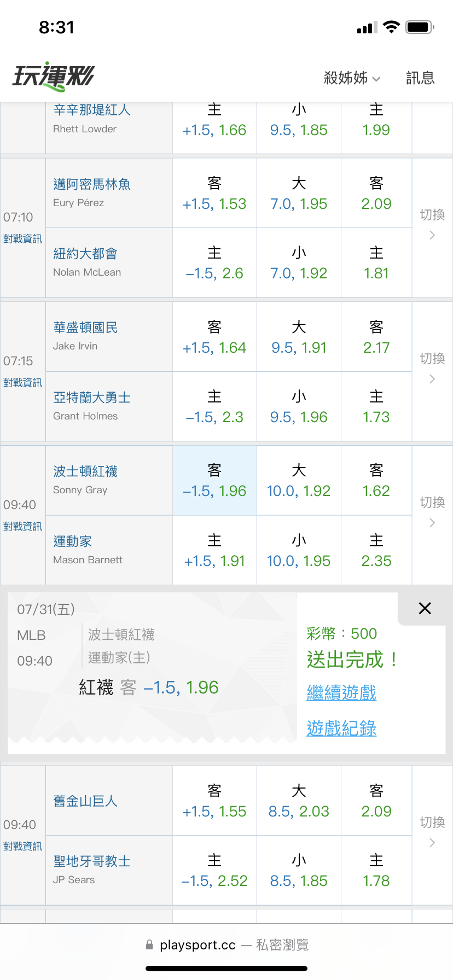Open 繼續遊戲 continue playing link
The width and height of the screenshot is (453, 980).
341,692
